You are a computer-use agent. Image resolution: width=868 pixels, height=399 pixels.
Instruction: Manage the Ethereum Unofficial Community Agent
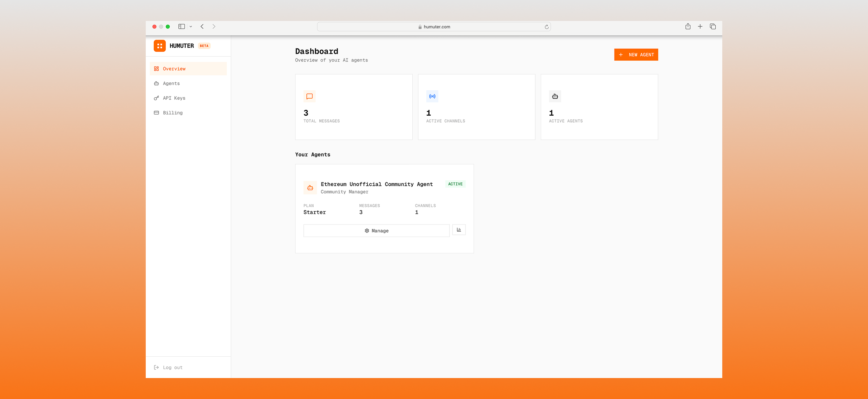(x=376, y=231)
